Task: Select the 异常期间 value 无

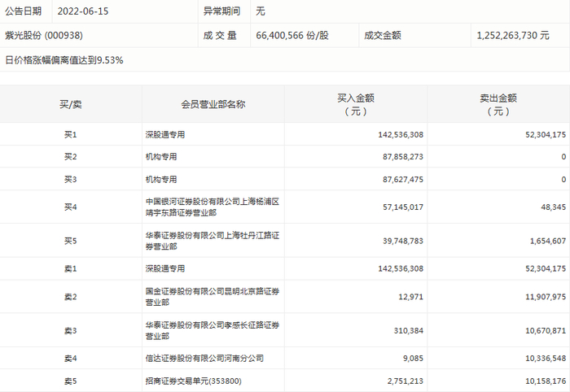Action: point(261,11)
